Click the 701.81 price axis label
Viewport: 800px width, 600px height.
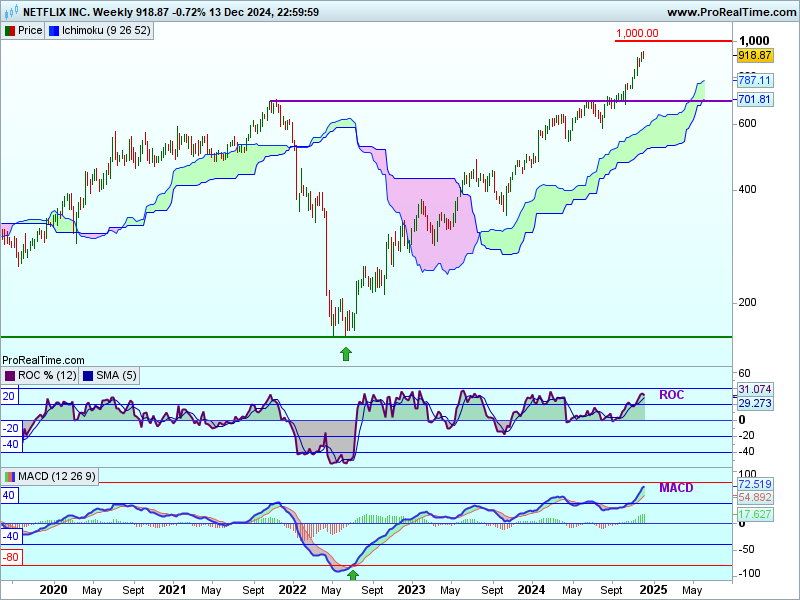coord(754,99)
